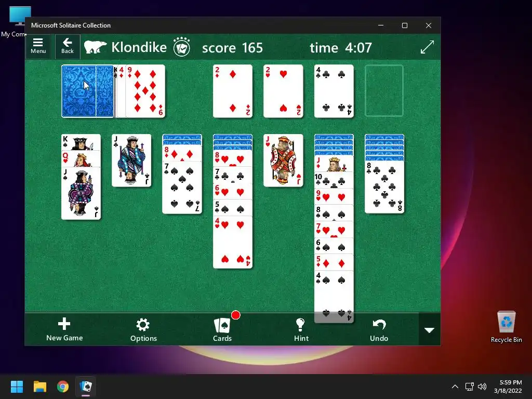Open the Windows Start menu

coord(17,387)
